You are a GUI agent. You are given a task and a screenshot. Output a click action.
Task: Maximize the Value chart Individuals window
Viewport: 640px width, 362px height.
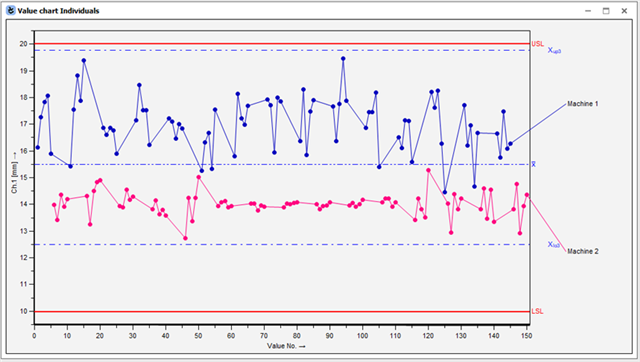[x=606, y=11]
